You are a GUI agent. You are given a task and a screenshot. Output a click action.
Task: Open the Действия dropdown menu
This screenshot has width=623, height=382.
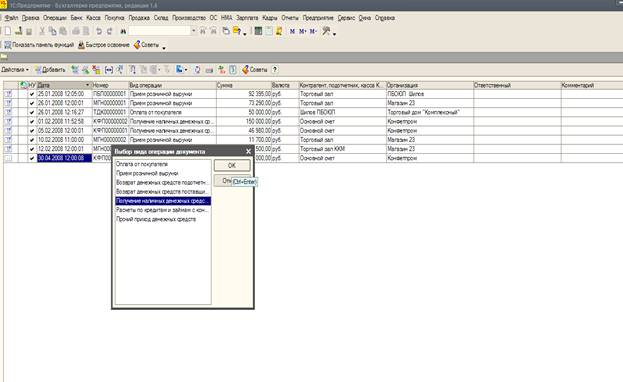tap(15, 70)
